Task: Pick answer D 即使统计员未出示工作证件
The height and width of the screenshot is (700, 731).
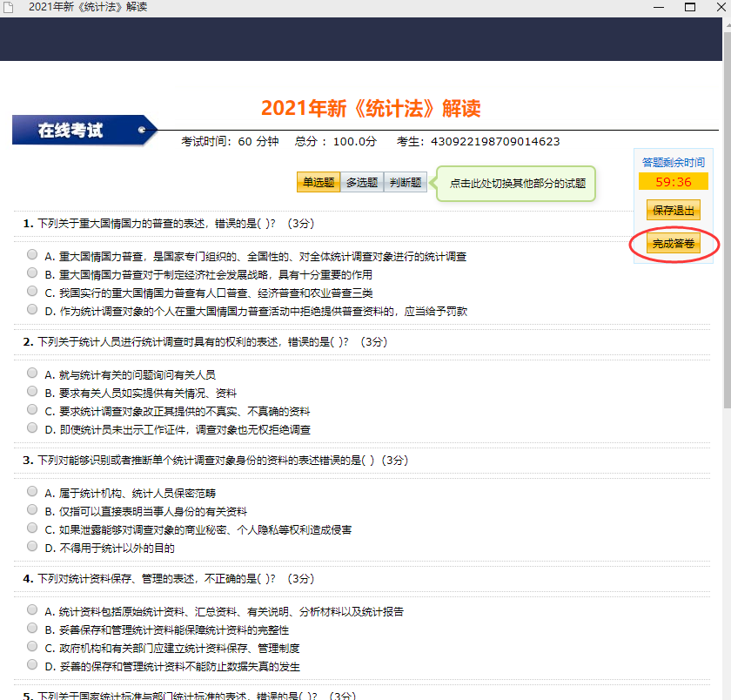Action: point(31,427)
